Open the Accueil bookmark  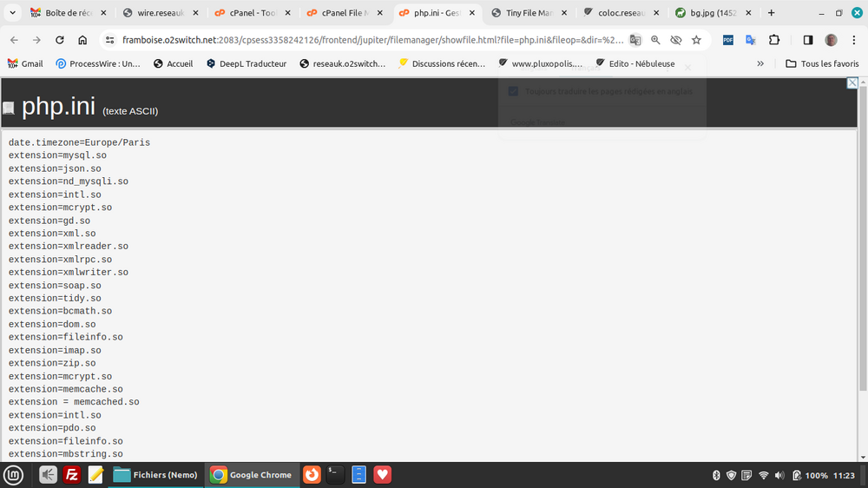[x=174, y=63]
